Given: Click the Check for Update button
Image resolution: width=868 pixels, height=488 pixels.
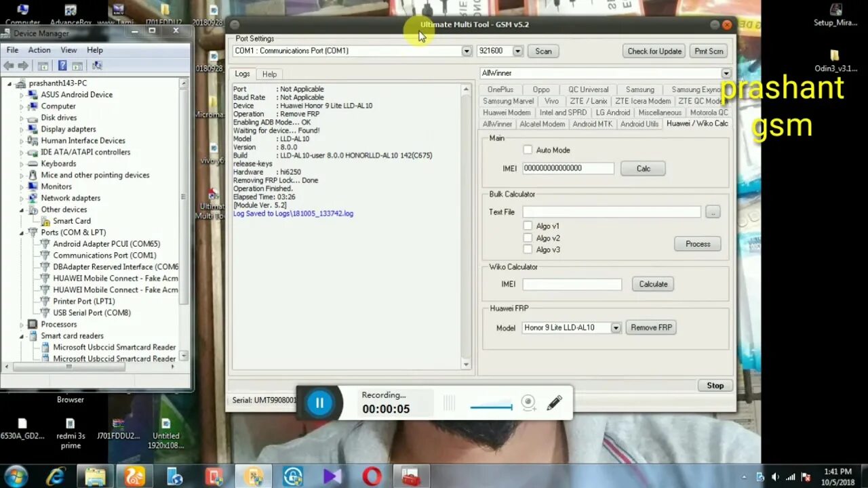Looking at the screenshot, I should point(654,51).
